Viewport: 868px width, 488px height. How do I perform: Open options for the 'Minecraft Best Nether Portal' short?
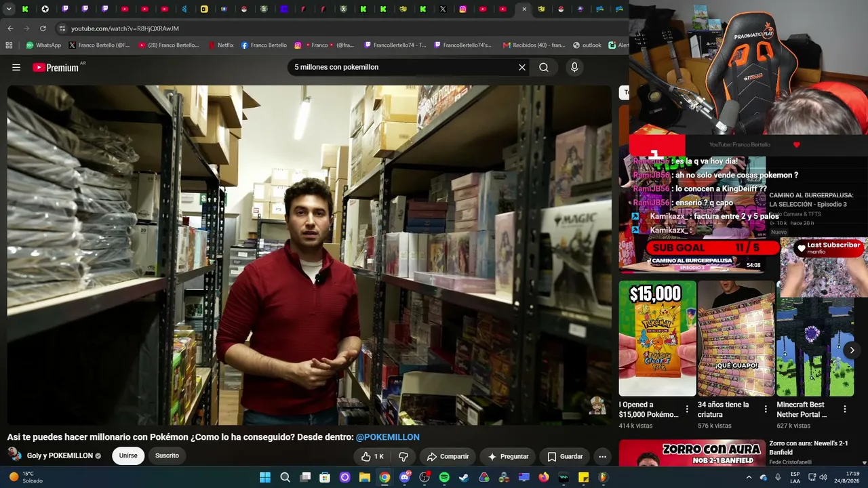[x=845, y=409]
